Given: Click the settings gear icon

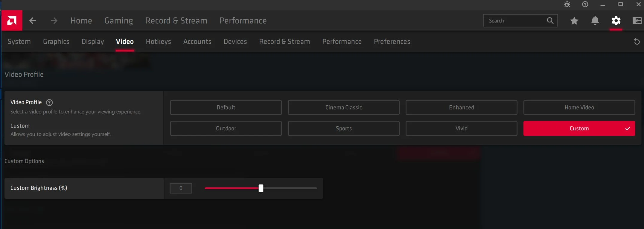Looking at the screenshot, I should pos(616,21).
